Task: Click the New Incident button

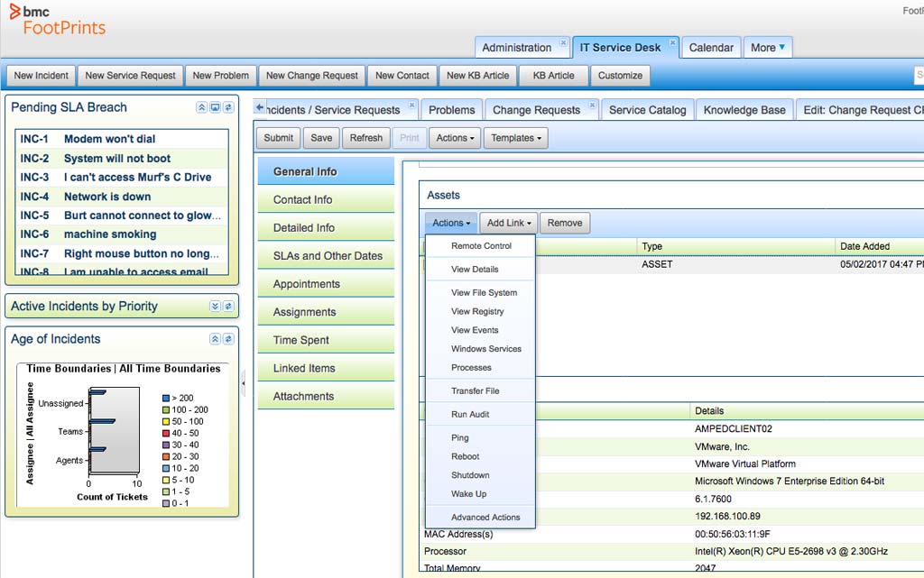Action: (x=42, y=76)
